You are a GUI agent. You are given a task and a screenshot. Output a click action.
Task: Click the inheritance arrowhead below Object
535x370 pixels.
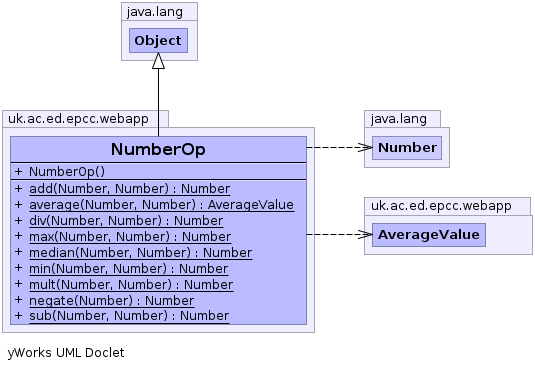(x=158, y=61)
